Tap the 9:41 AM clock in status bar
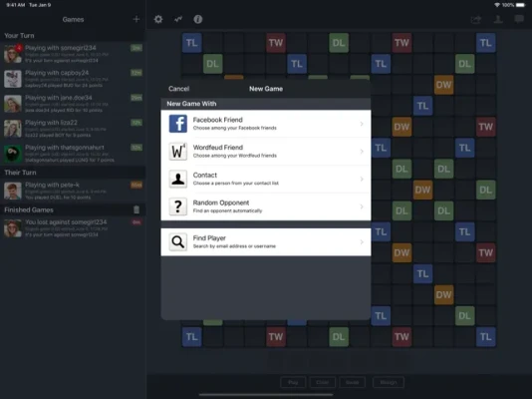532x399 pixels. (x=16, y=5)
